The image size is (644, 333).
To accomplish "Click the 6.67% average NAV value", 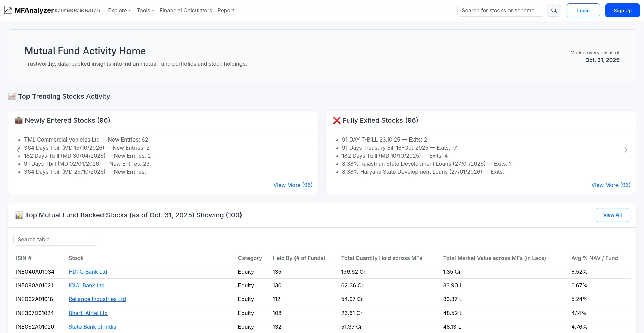I will click(579, 285).
